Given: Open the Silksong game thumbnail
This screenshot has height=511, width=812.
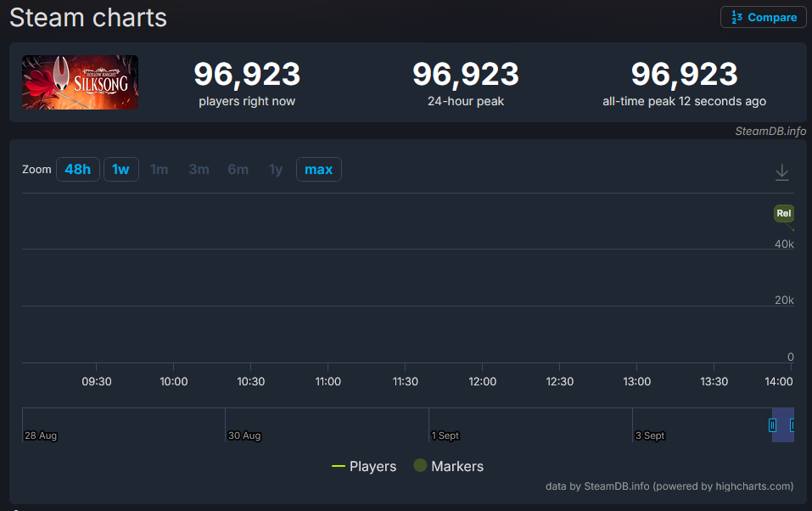Looking at the screenshot, I should pyautogui.click(x=80, y=82).
